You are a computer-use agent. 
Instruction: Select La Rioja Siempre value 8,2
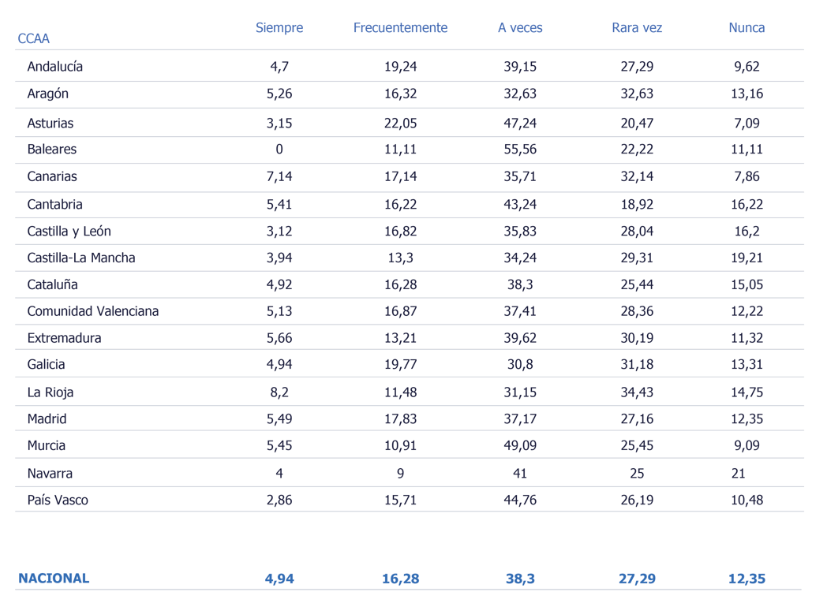click(279, 392)
